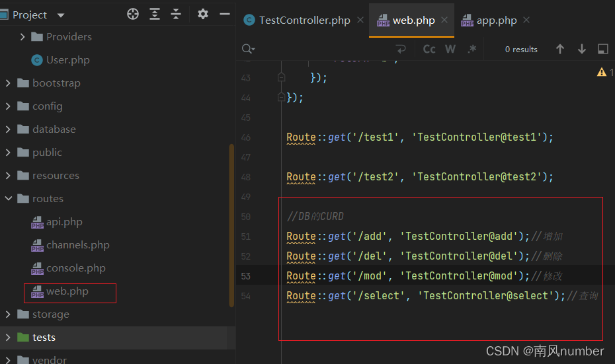The image size is (615, 364).
Task: Close the web.php tab
Action: (444, 20)
